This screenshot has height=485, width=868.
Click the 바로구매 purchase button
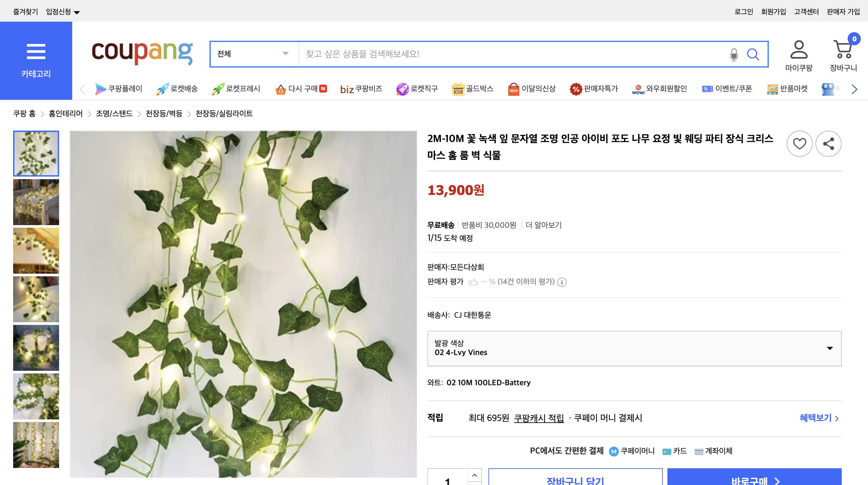(x=755, y=480)
